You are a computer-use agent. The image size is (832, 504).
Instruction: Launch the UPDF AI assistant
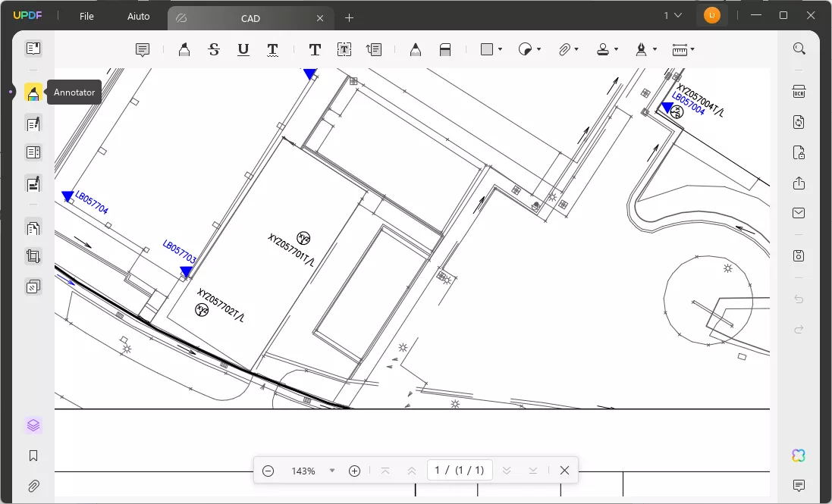[799, 455]
